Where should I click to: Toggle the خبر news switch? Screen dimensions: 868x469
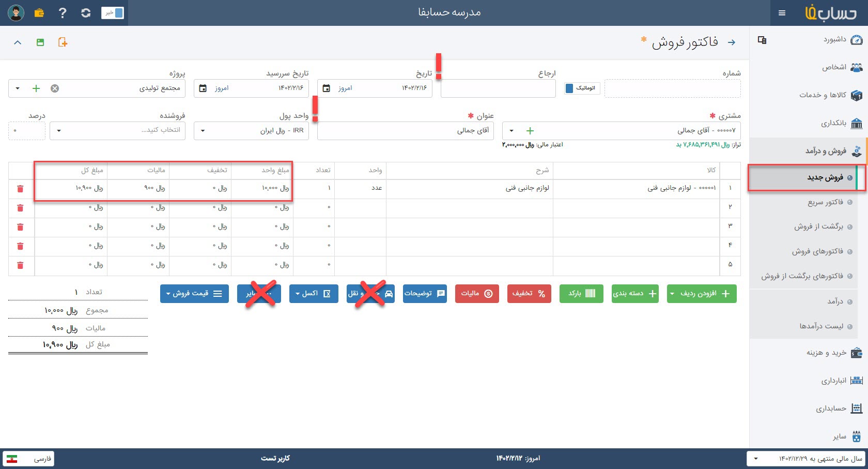pos(113,13)
